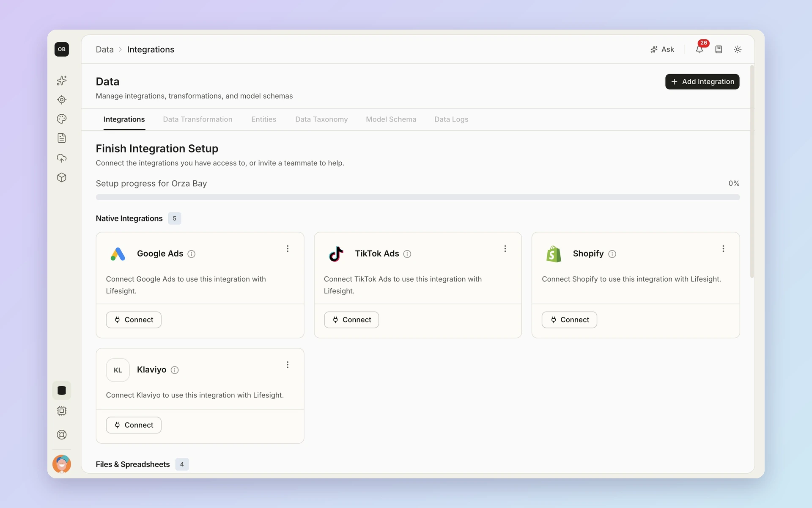Open the cloud upload sidebar icon
This screenshot has height=508, width=812.
[x=62, y=158]
